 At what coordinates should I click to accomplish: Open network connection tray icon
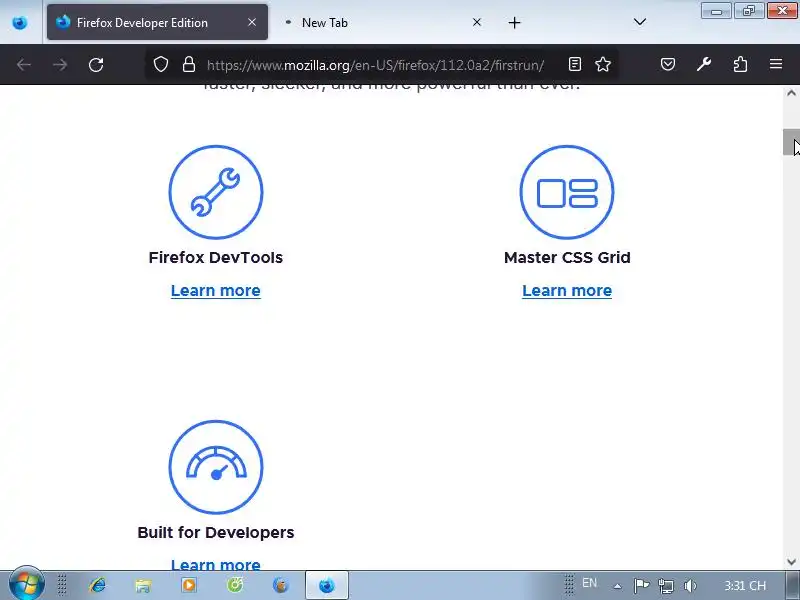point(666,586)
